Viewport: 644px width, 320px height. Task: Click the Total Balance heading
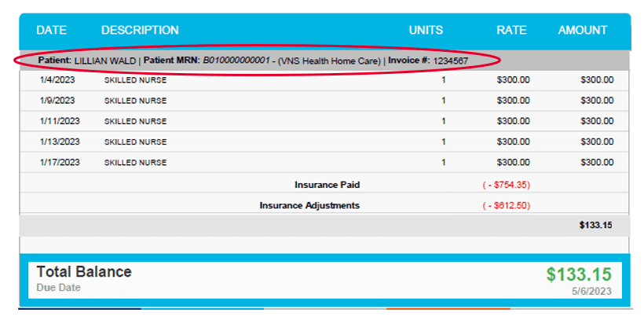(x=84, y=272)
